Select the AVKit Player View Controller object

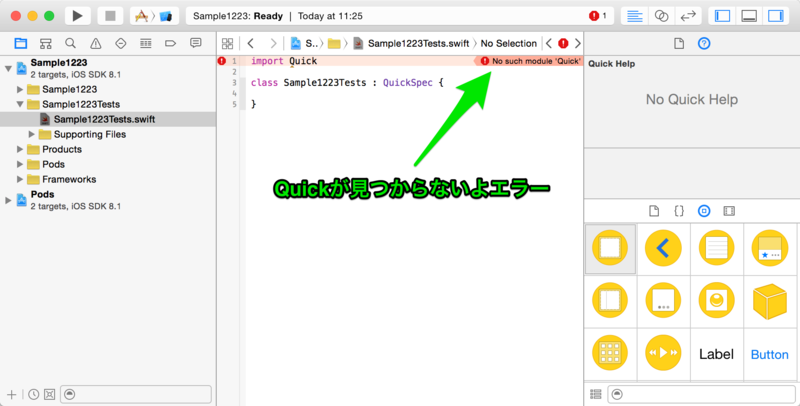(663, 353)
